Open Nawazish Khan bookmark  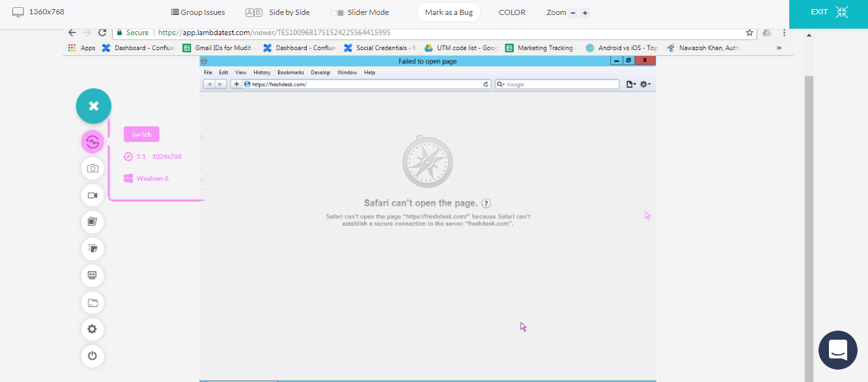703,48
